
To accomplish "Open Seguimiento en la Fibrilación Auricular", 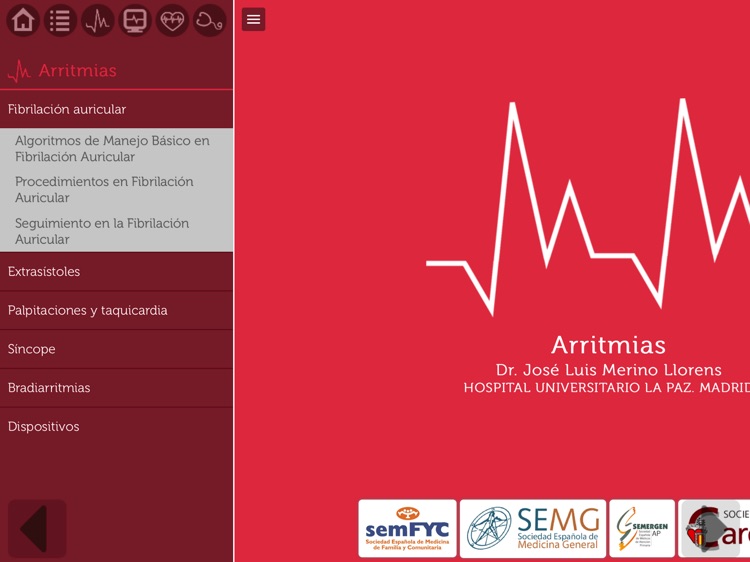I will pos(116,231).
